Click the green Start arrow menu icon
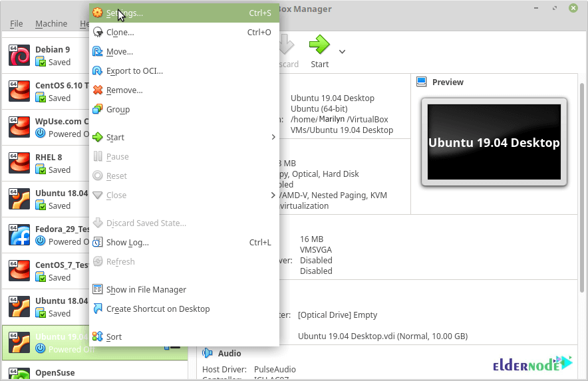 (98, 137)
